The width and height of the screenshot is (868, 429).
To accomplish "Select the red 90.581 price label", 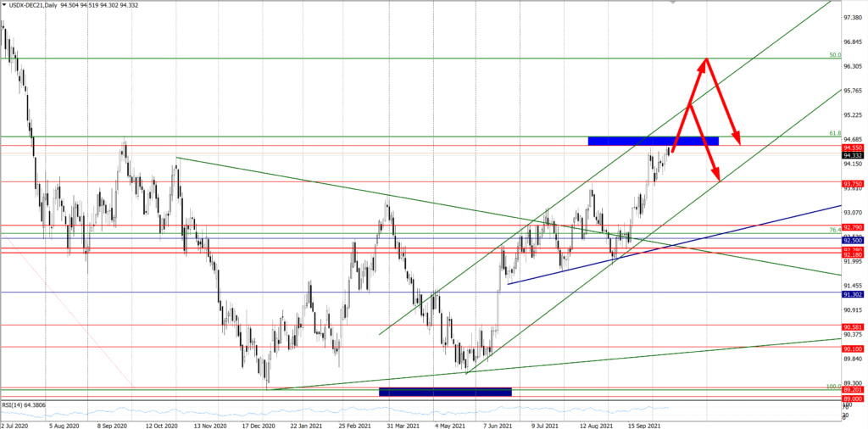I will (853, 326).
